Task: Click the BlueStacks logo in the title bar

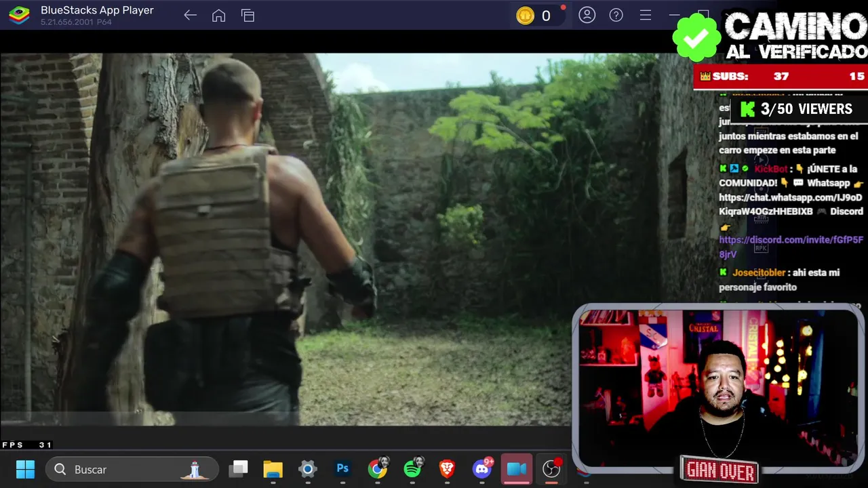Action: pos(19,15)
